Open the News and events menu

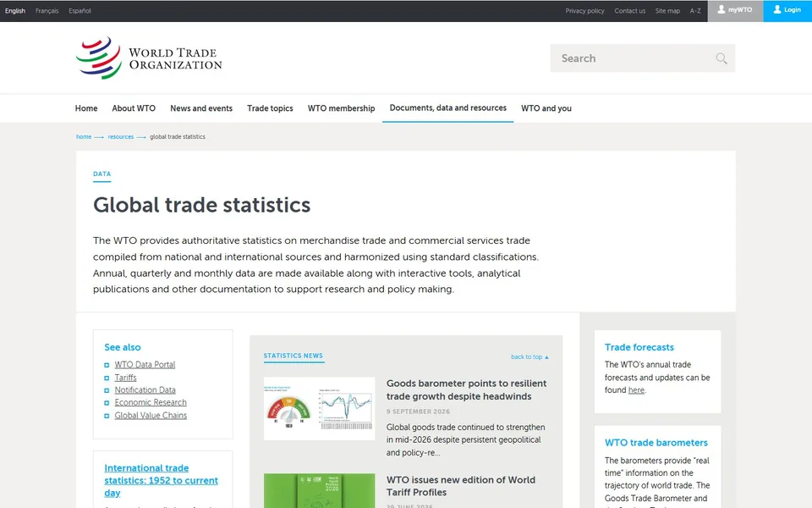click(201, 108)
